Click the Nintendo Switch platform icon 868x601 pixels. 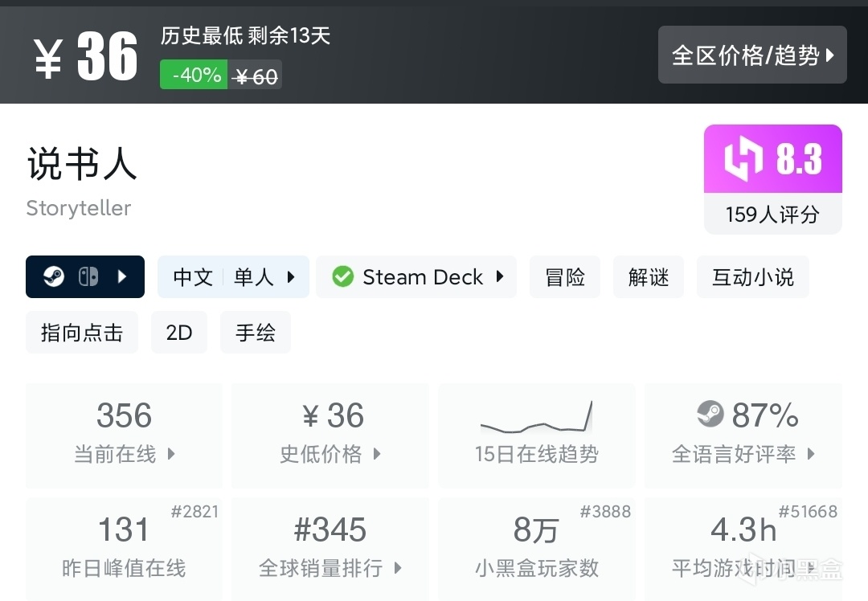(x=88, y=277)
